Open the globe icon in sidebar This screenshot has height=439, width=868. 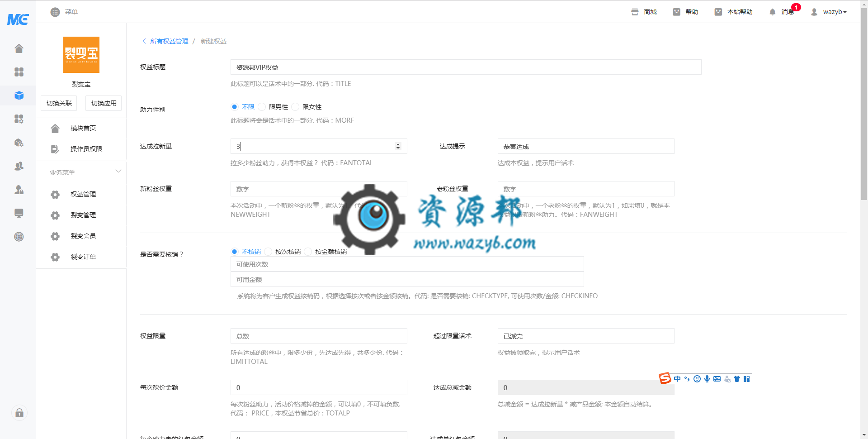pyautogui.click(x=19, y=237)
